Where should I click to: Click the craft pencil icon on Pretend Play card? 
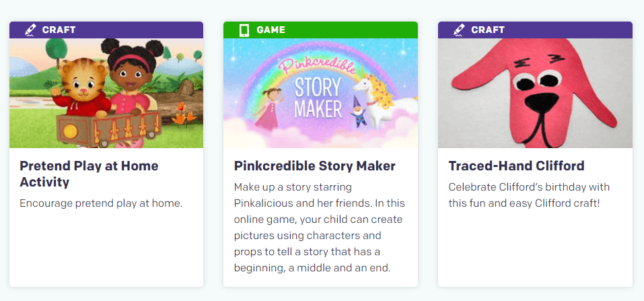[x=30, y=30]
